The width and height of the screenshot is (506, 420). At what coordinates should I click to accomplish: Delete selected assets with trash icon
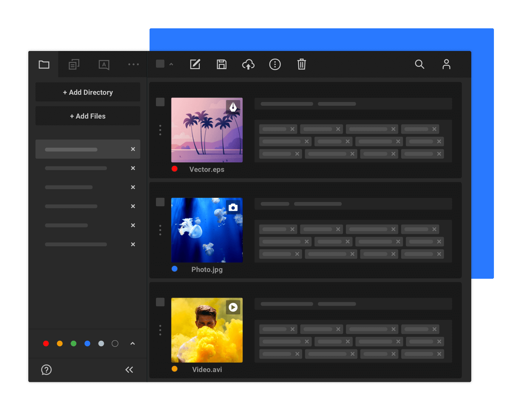point(301,65)
